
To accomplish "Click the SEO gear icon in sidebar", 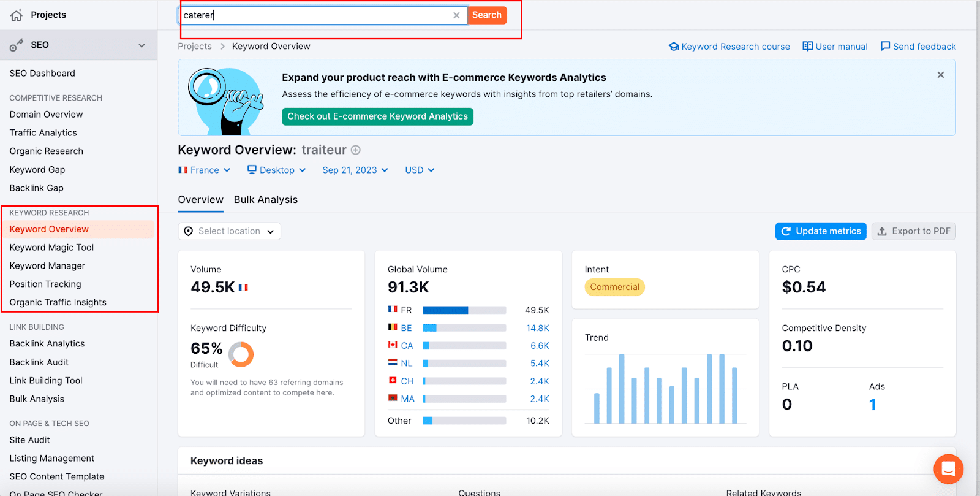I will [17, 45].
